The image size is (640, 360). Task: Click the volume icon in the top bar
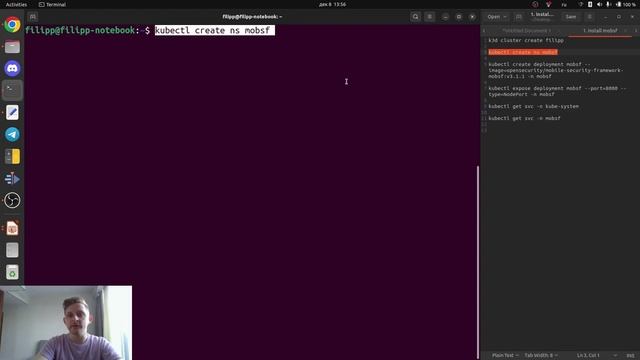pos(599,4)
